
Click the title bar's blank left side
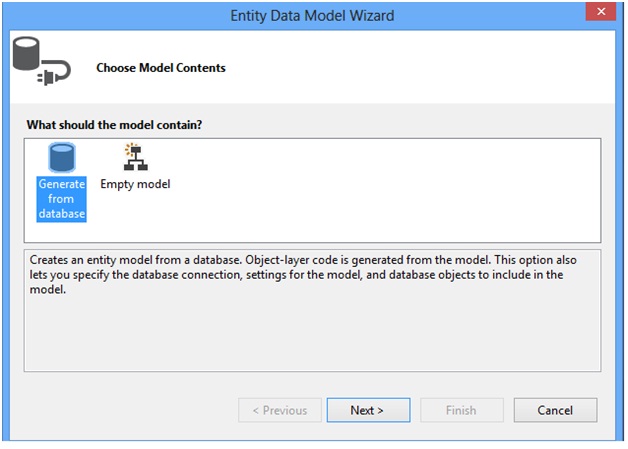tap(100, 15)
